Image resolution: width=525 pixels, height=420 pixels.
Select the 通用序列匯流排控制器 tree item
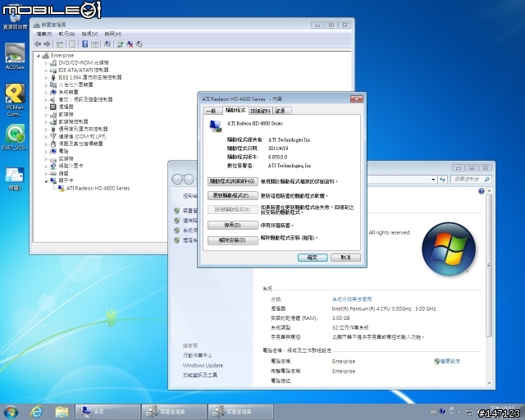click(84, 130)
